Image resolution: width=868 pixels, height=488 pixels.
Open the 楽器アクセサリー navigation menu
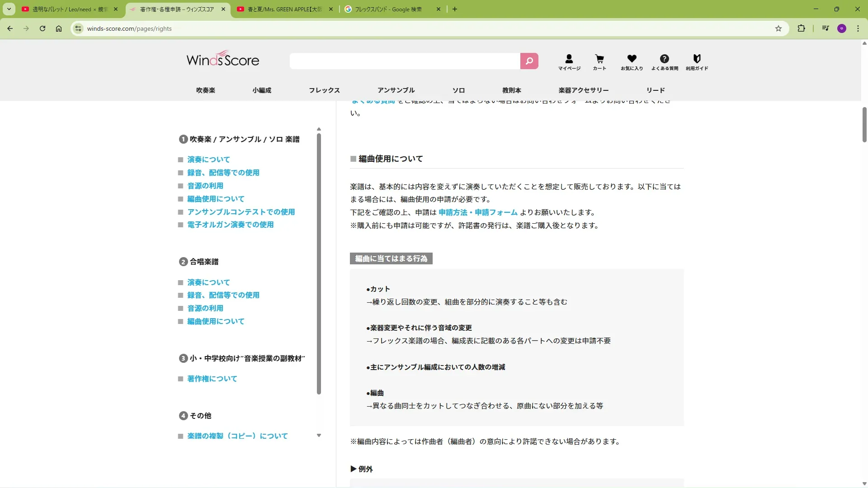pos(583,90)
